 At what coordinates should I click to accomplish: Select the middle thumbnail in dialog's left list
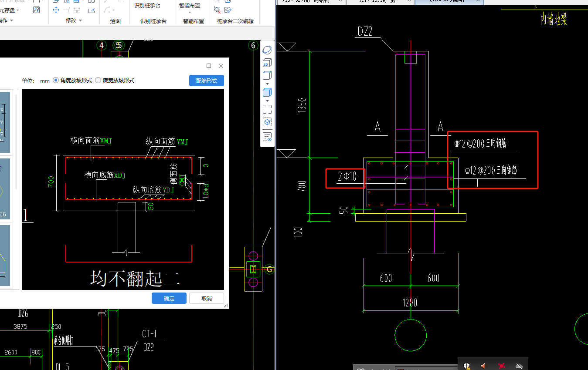(x=5, y=188)
